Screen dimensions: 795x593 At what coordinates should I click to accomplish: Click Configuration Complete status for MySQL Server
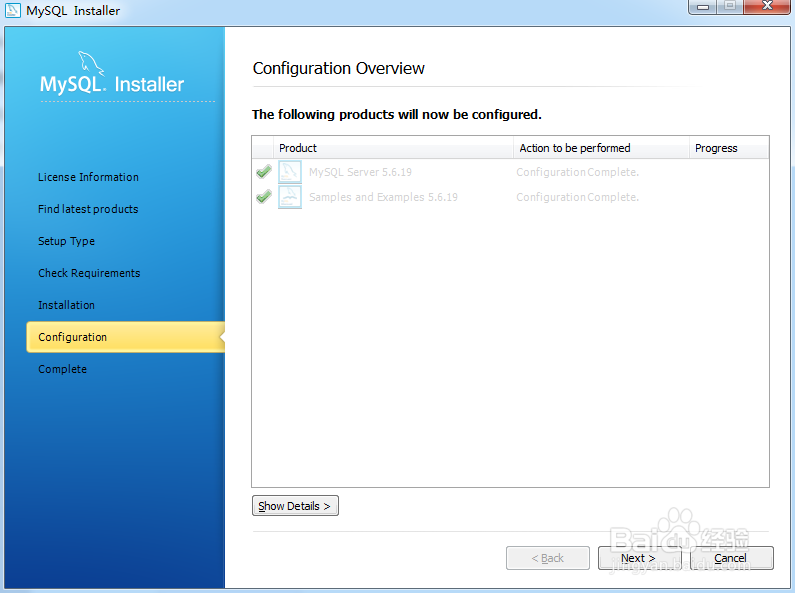pyautogui.click(x=577, y=172)
